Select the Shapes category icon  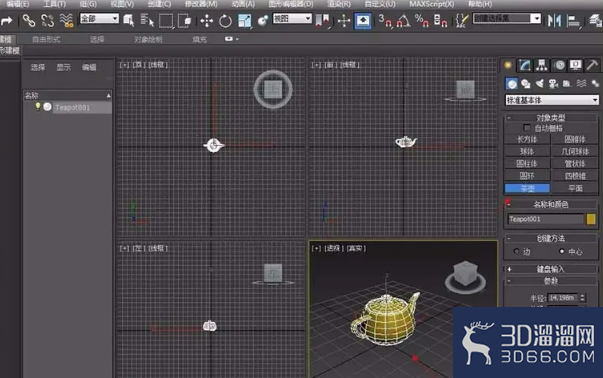[526, 83]
